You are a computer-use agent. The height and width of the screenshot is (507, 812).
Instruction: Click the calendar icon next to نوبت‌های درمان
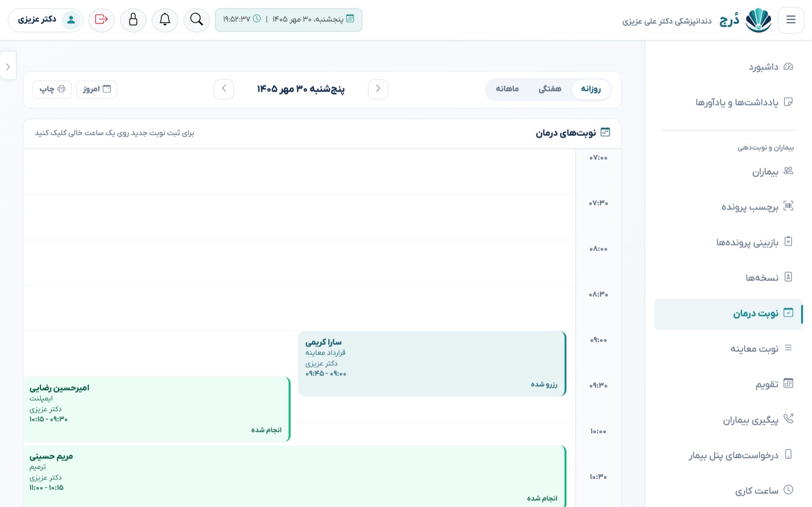(x=605, y=132)
